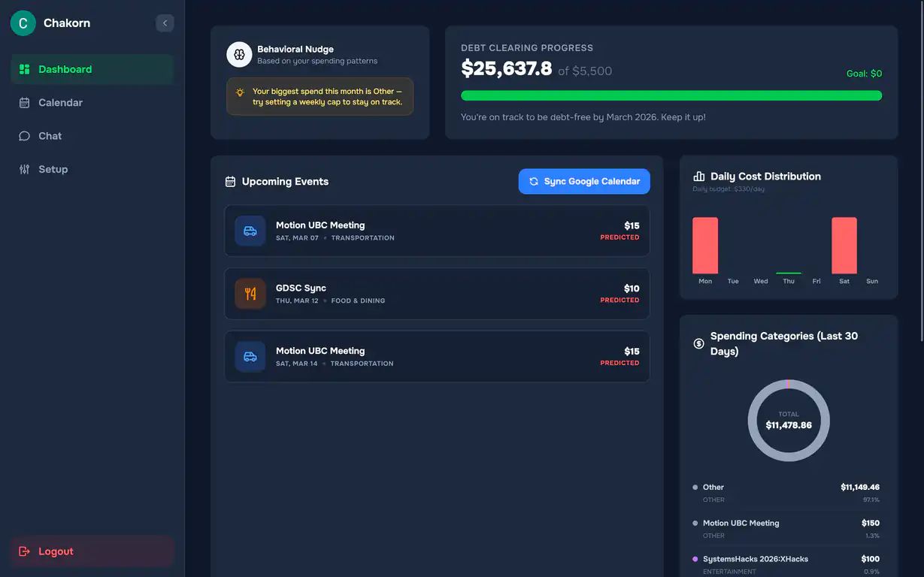Click the Behavioral Nudge brain icon
924x577 pixels.
(x=239, y=54)
